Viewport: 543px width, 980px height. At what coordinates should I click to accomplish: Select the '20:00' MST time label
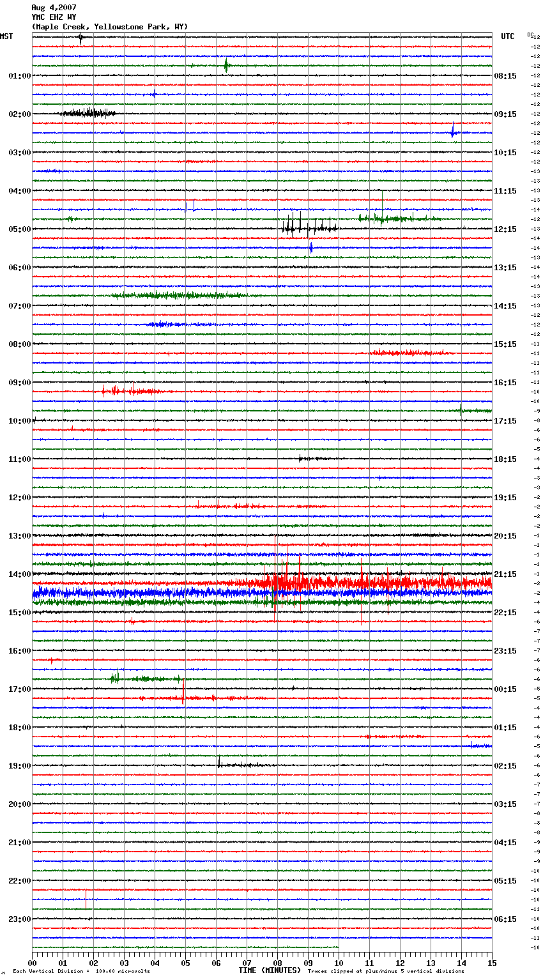pyautogui.click(x=20, y=804)
